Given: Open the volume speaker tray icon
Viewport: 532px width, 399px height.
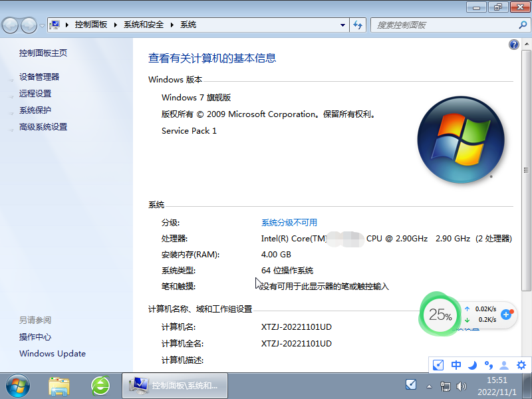Looking at the screenshot, I should coord(460,386).
